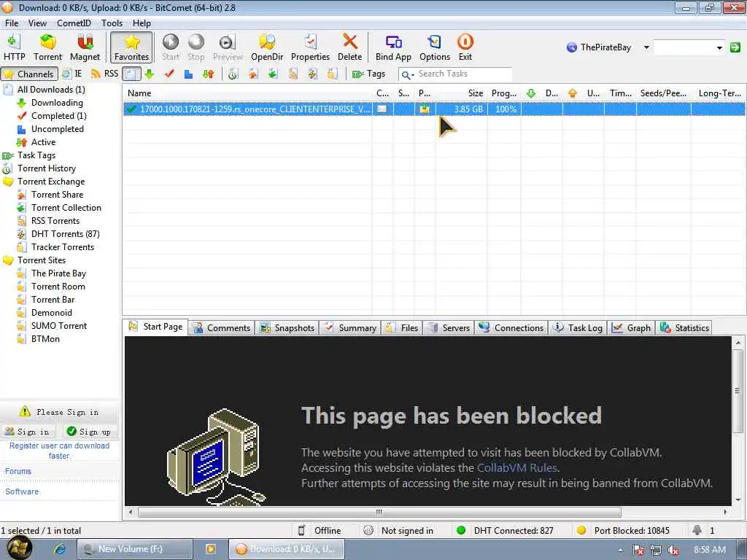Click the Port Blocked yellow status indicator
The height and width of the screenshot is (560, 747).
click(581, 531)
